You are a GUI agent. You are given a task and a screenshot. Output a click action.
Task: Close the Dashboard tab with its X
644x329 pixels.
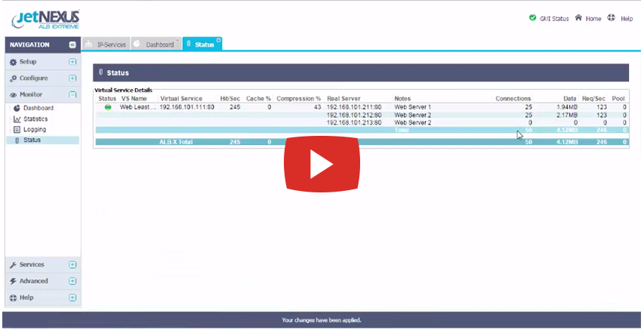coord(177,41)
